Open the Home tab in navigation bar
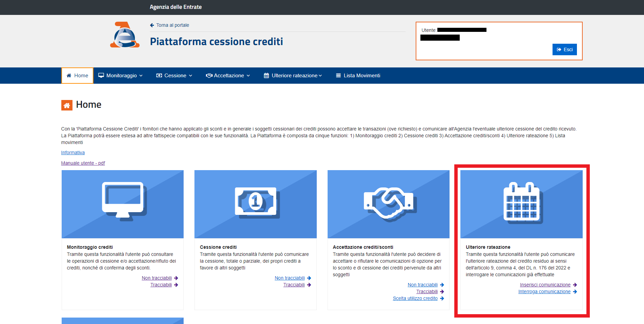644x324 pixels. [x=77, y=76]
